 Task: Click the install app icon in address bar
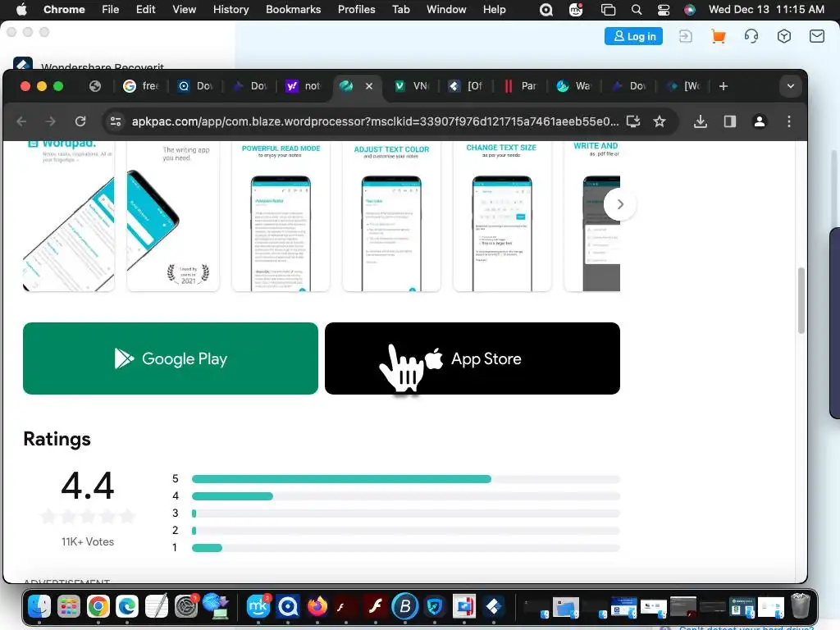(x=633, y=121)
